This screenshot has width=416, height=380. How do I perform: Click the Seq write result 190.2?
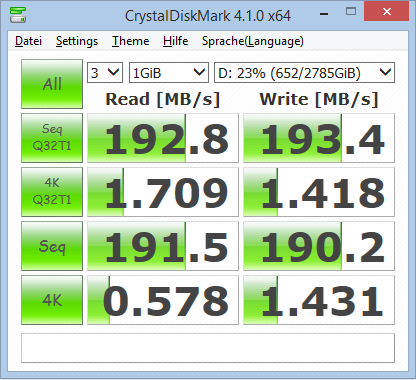(319, 246)
